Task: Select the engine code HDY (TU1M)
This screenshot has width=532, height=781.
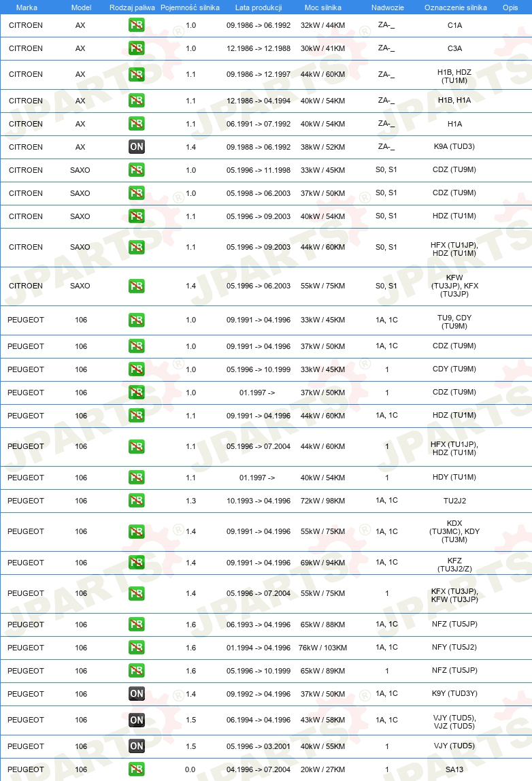Action: click(454, 477)
